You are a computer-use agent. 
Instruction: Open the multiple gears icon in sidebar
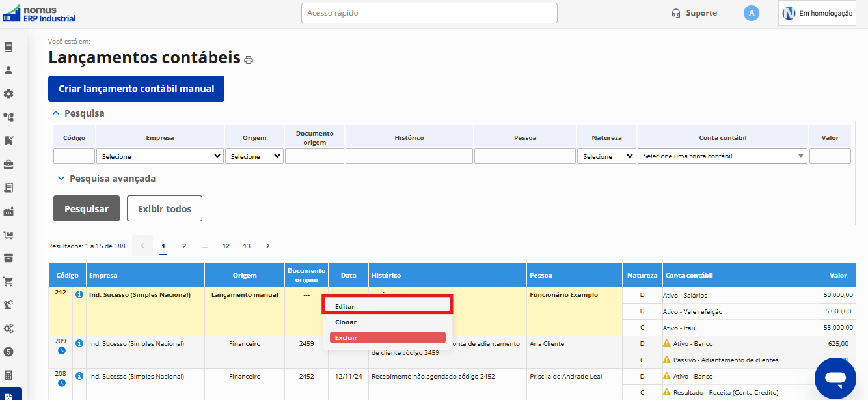click(x=8, y=328)
